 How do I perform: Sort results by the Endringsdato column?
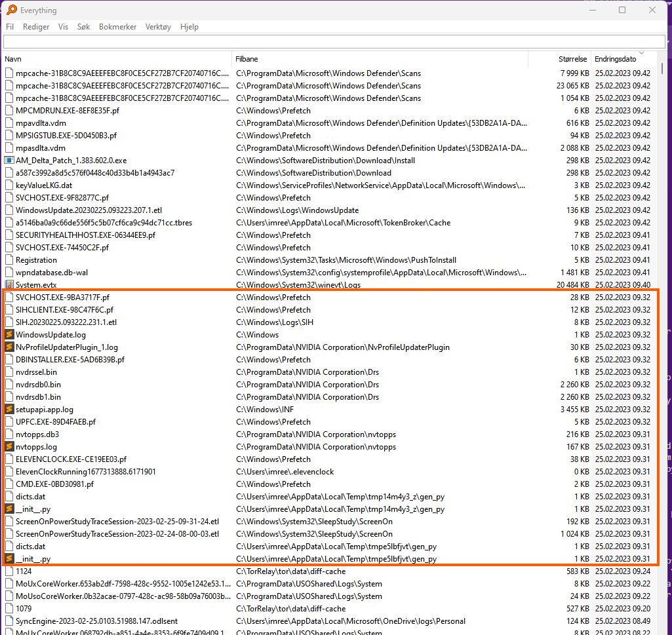pos(614,58)
